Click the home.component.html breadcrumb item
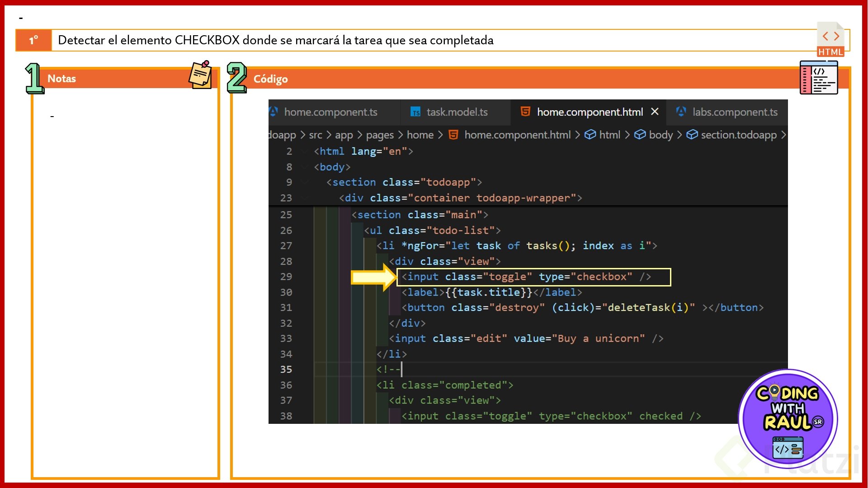Viewport: 868px width, 488px height. [x=517, y=135]
